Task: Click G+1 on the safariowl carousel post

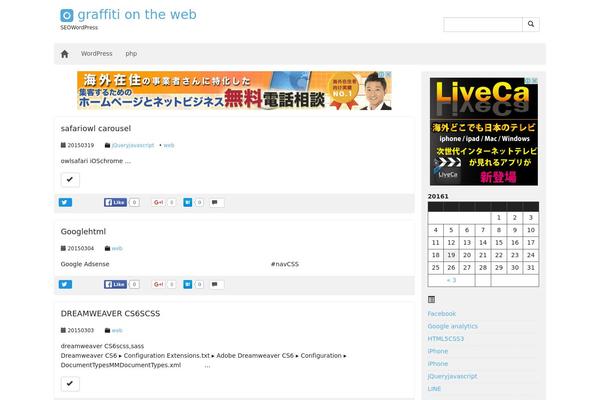Action: 159,202
